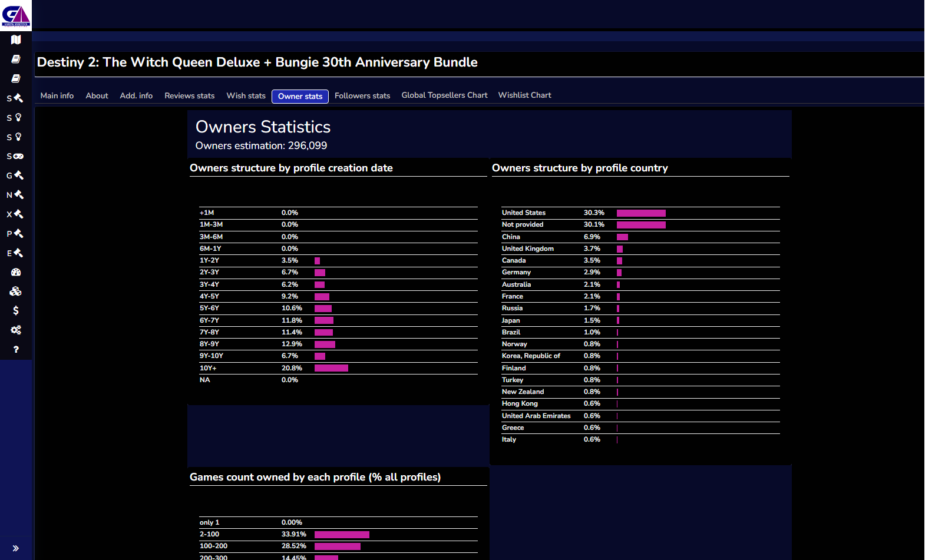The height and width of the screenshot is (560, 945).
Task: Open the Reviews stats tab
Action: click(x=189, y=96)
